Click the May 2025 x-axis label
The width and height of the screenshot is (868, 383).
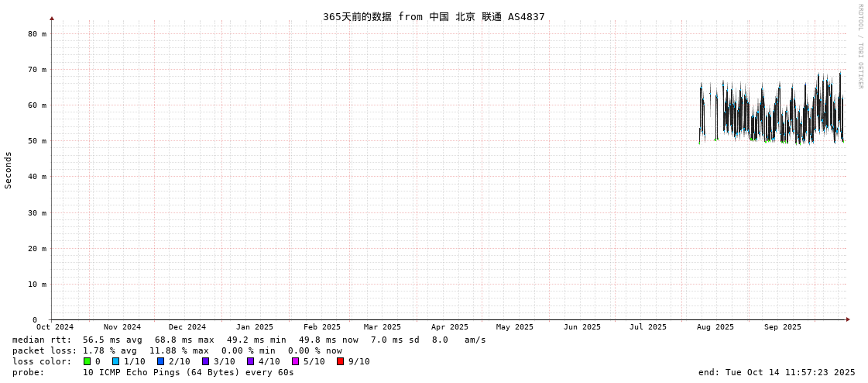point(515,327)
